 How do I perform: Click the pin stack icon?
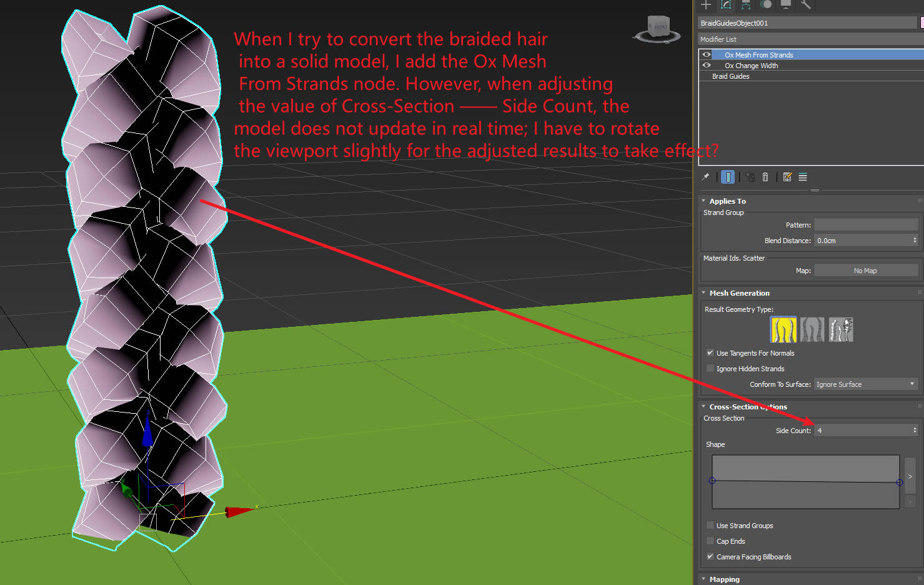[705, 177]
